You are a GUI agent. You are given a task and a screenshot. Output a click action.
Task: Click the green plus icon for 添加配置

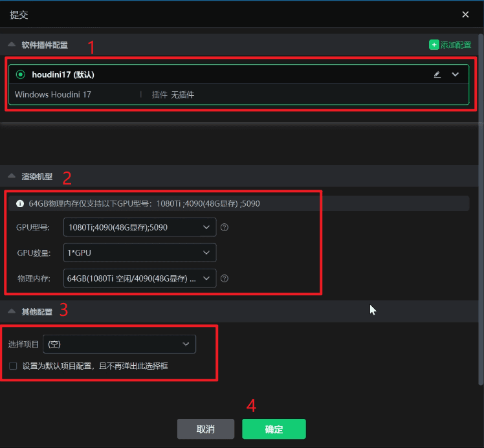pos(434,45)
